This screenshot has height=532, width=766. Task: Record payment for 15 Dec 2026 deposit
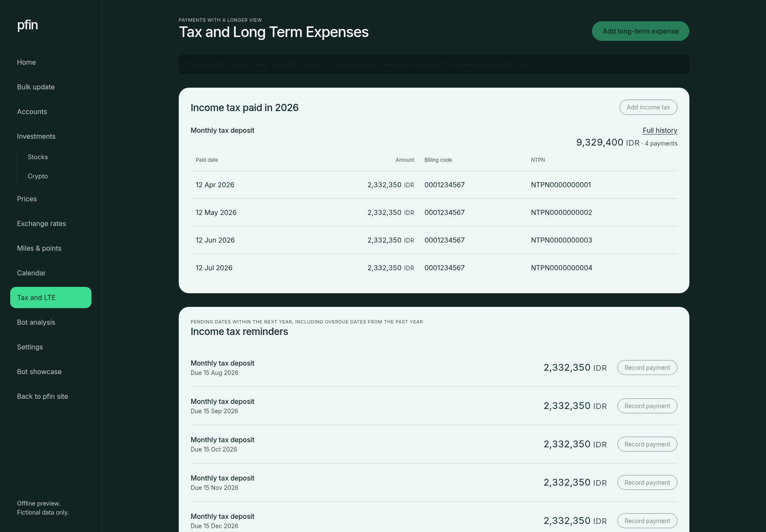[647, 521]
